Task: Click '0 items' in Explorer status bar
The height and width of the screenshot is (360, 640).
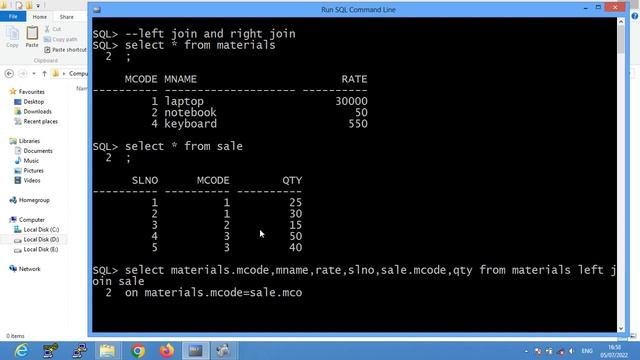Action: [15, 336]
